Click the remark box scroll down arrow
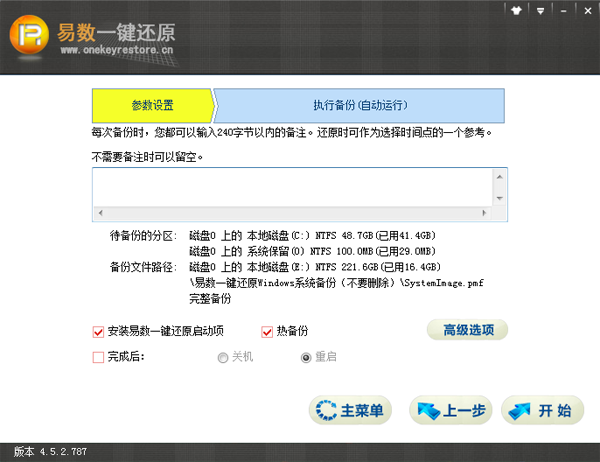 click(499, 198)
